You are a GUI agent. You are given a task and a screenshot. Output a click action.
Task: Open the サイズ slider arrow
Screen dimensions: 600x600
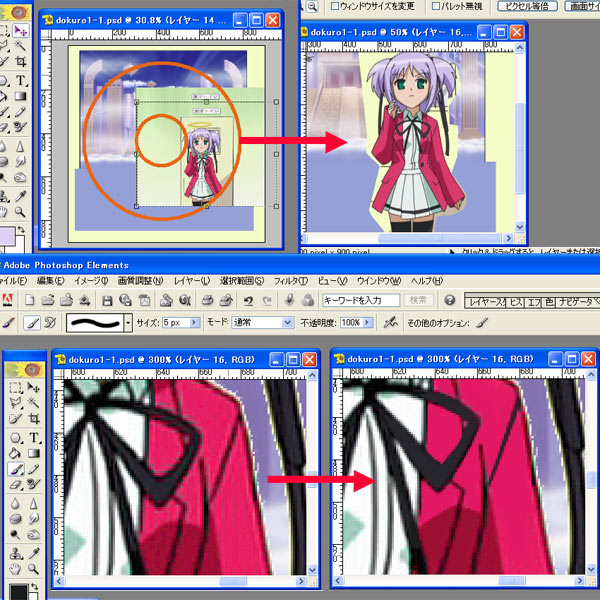click(x=195, y=323)
